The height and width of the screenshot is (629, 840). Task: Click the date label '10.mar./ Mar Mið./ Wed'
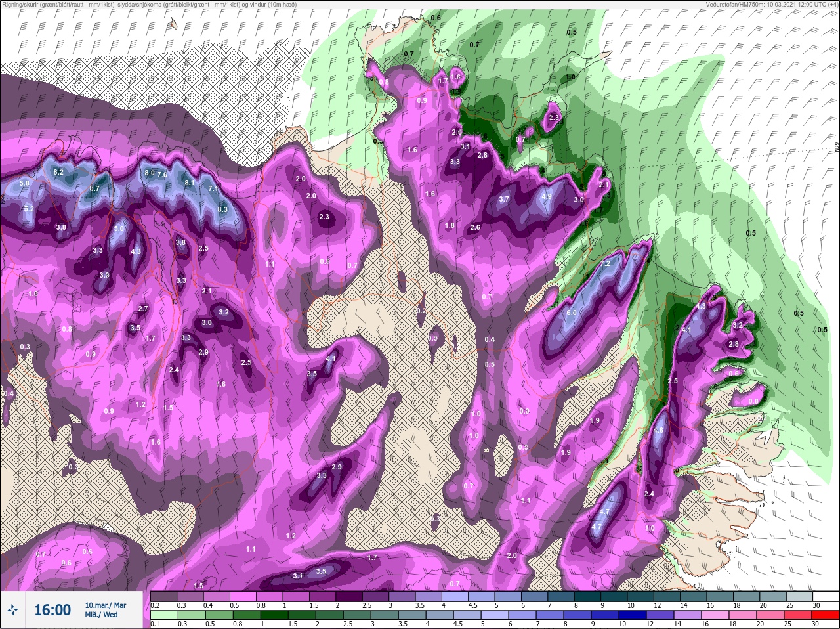coord(105,610)
